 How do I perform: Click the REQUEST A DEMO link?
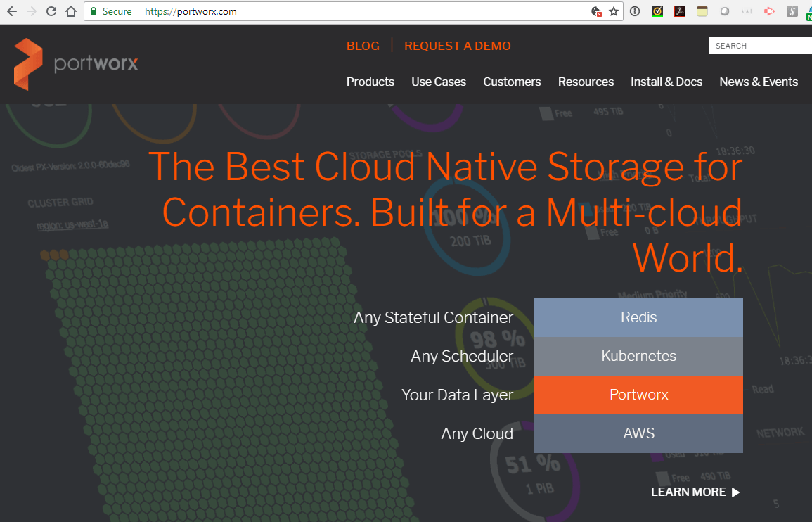pos(458,46)
